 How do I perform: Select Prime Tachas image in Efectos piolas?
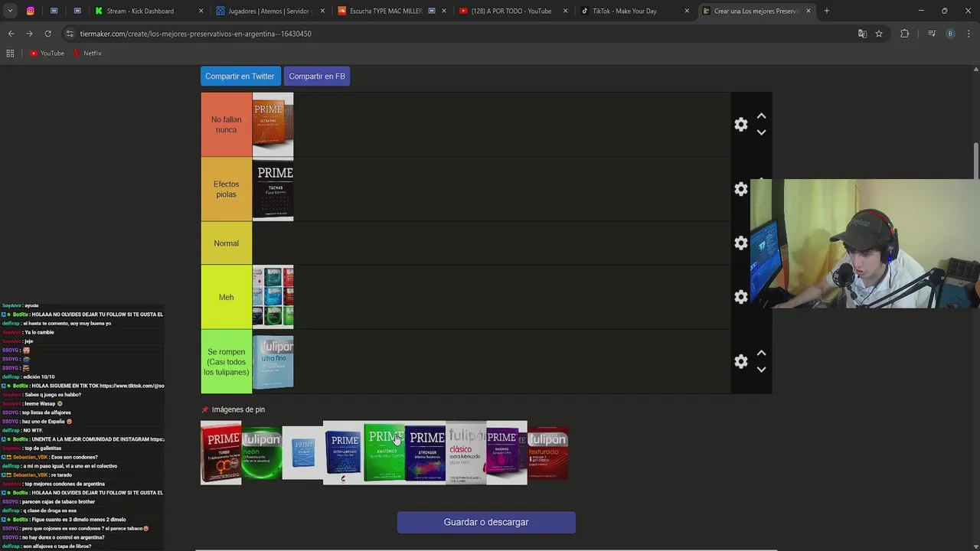click(x=273, y=189)
